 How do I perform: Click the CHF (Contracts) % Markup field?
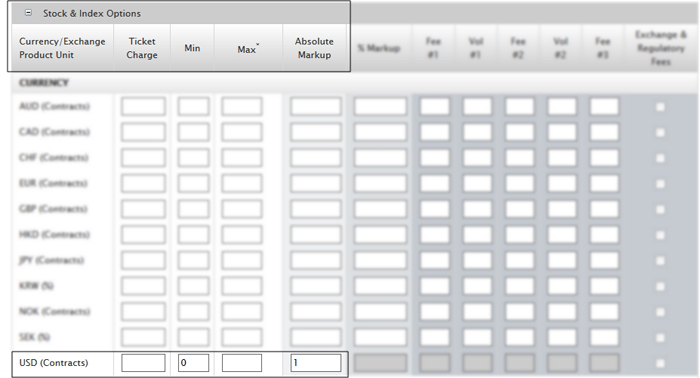(x=380, y=158)
